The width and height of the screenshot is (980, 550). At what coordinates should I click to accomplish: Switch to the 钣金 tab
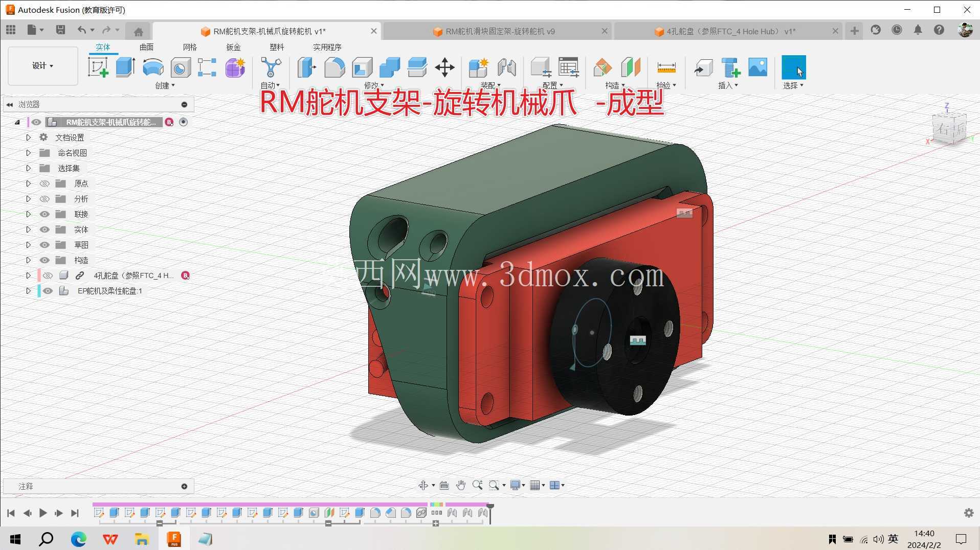(233, 47)
